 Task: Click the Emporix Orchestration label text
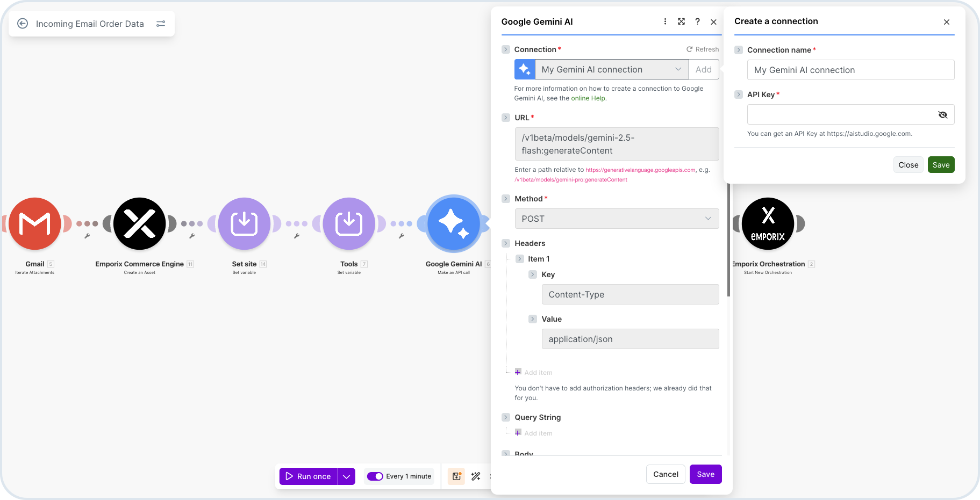point(768,264)
